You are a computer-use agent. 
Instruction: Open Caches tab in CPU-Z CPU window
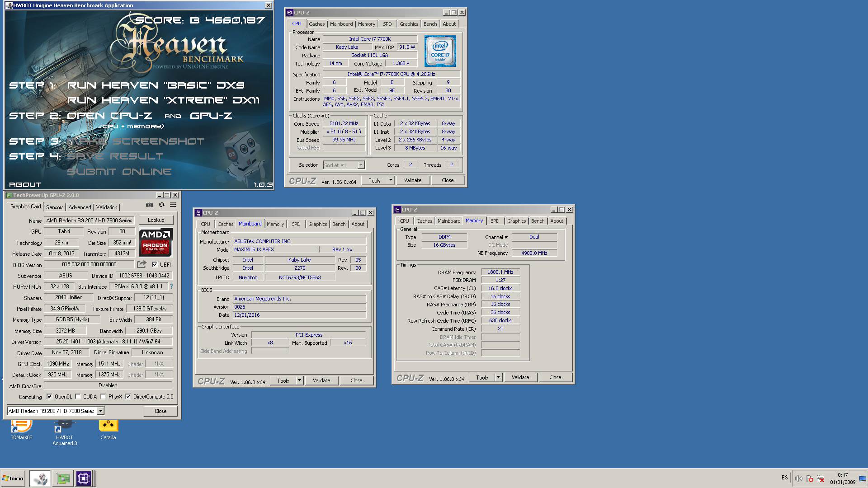point(317,24)
